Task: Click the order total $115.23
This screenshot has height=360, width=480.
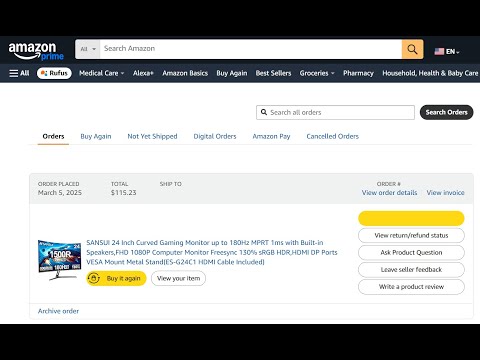Action: click(123, 193)
